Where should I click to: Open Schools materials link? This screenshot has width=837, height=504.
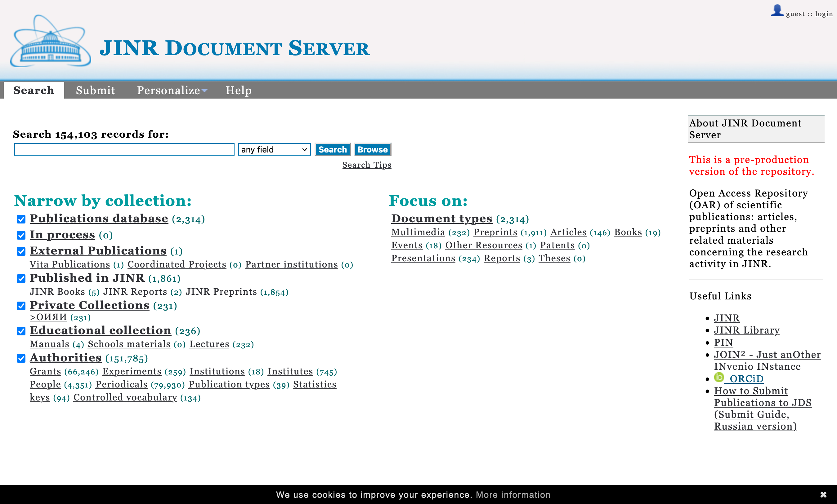pos(129,344)
